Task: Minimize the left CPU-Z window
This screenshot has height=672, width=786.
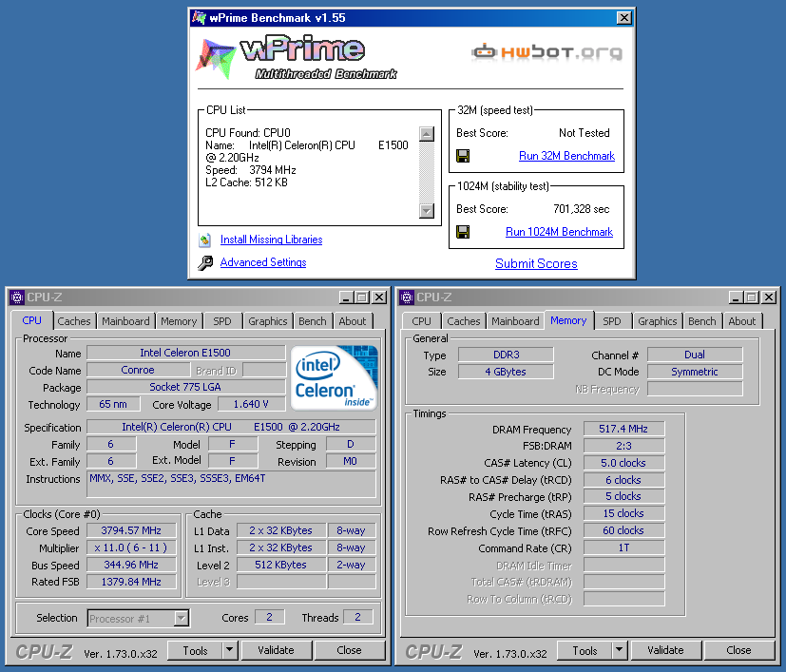Action: coord(345,298)
